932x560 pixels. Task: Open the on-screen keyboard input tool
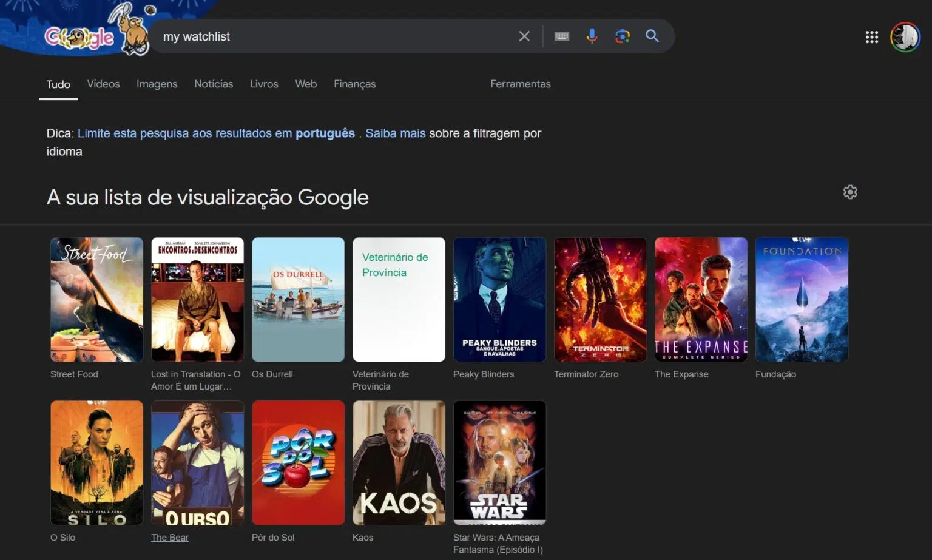pyautogui.click(x=562, y=36)
